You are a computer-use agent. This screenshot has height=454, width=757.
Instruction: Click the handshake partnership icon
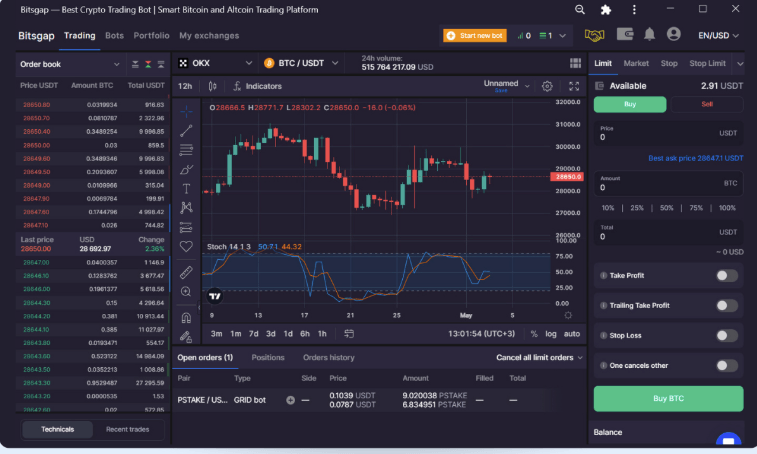pos(594,35)
